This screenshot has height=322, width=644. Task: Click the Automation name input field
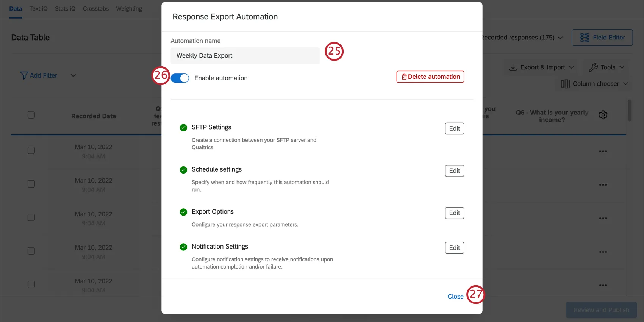(x=245, y=56)
